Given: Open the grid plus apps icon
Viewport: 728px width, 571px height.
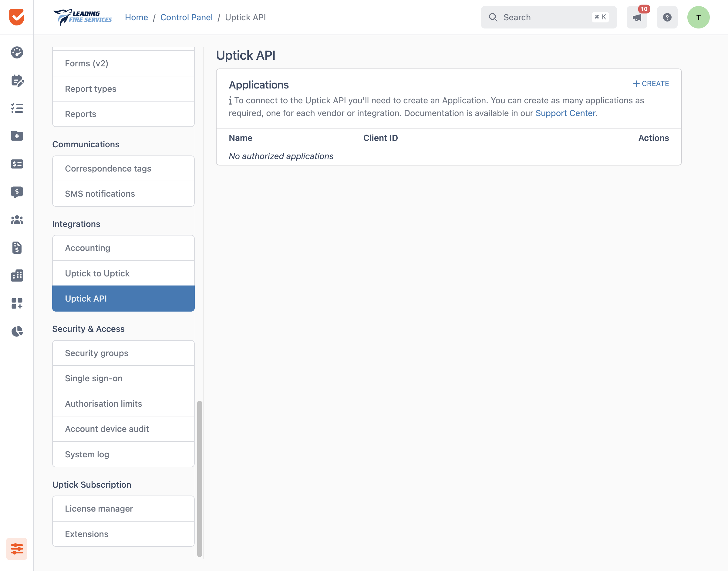Looking at the screenshot, I should pos(17,303).
